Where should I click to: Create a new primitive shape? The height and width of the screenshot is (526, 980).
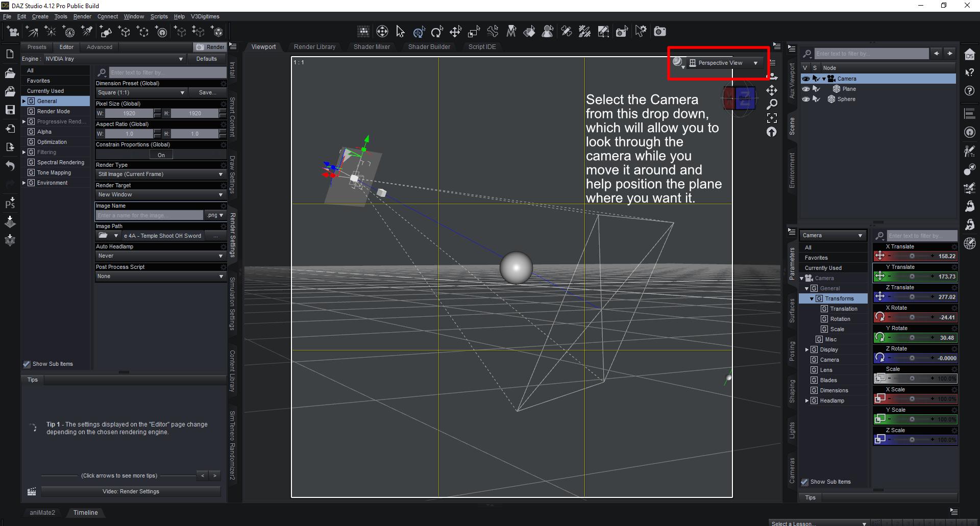106,32
